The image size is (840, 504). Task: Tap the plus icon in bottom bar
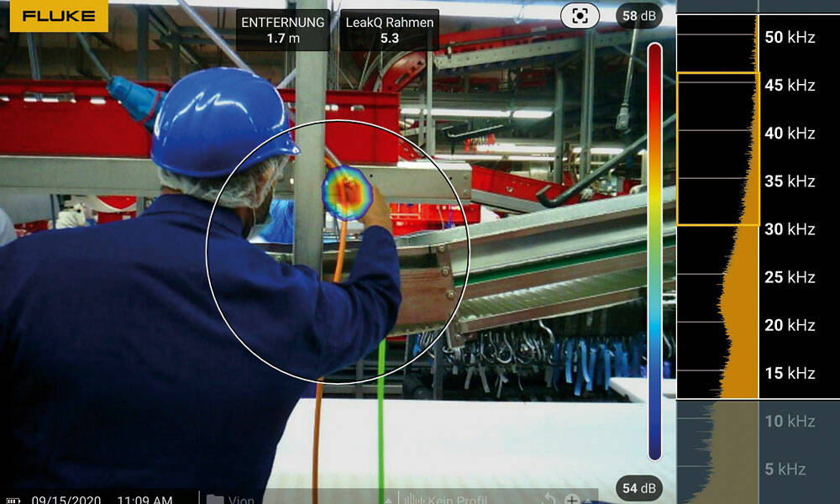[571, 500]
